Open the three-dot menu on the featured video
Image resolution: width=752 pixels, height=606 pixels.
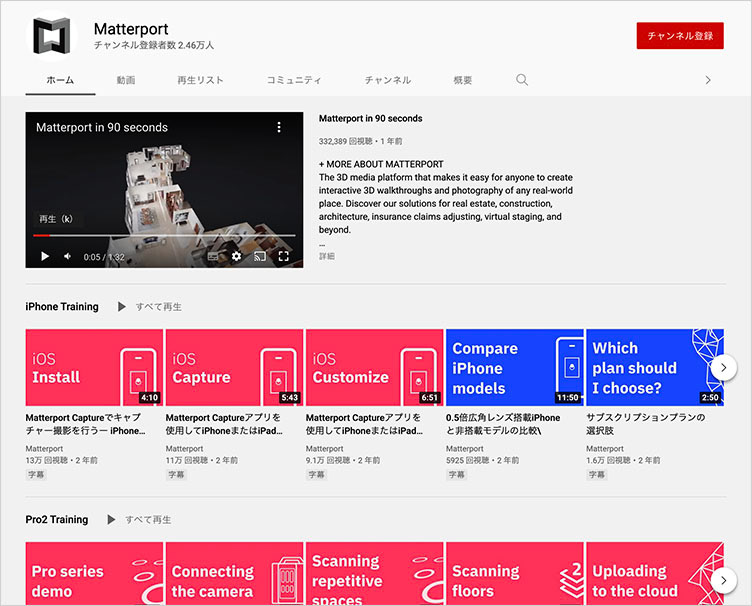coord(279,127)
